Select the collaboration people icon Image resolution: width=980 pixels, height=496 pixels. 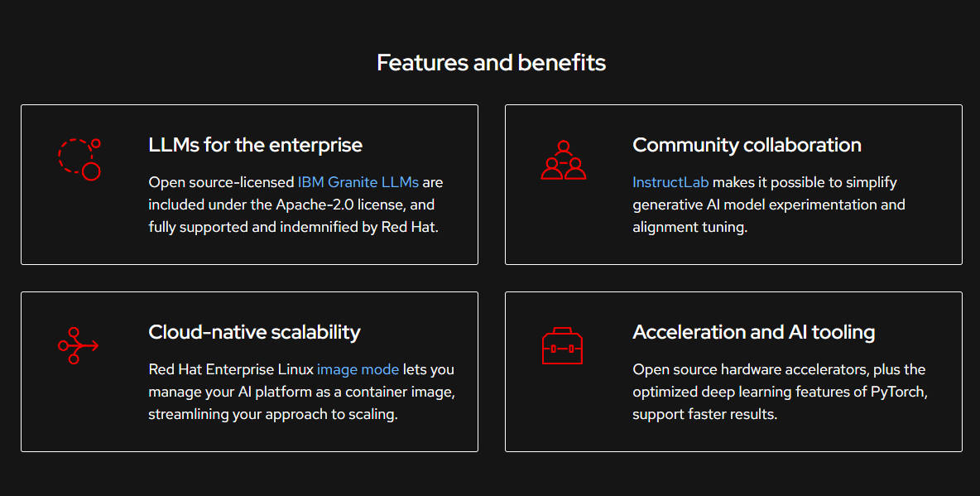point(564,160)
